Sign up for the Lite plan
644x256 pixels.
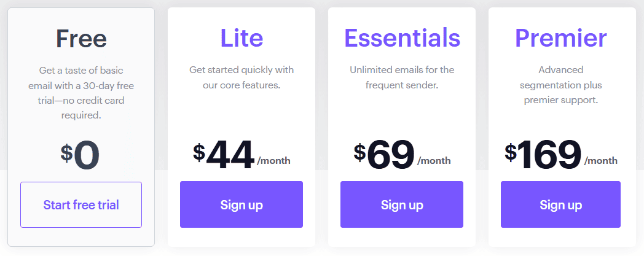(x=241, y=204)
